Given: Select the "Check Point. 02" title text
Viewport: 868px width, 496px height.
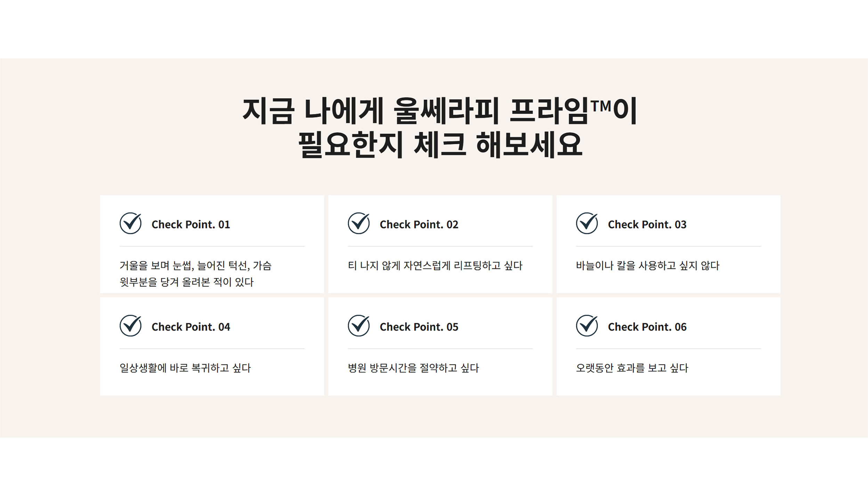Looking at the screenshot, I should coord(419,225).
